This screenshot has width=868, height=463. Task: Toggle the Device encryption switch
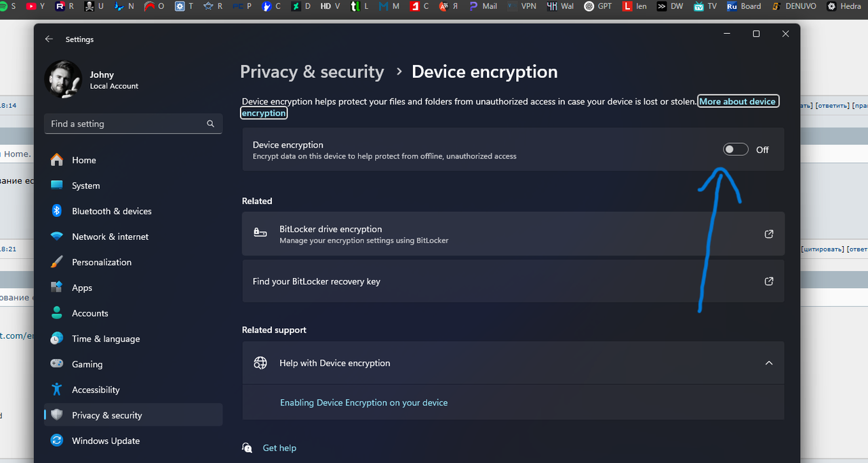pyautogui.click(x=736, y=150)
